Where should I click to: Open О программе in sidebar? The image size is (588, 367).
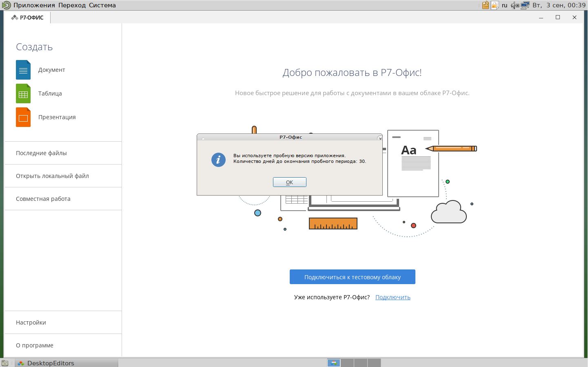point(63,345)
